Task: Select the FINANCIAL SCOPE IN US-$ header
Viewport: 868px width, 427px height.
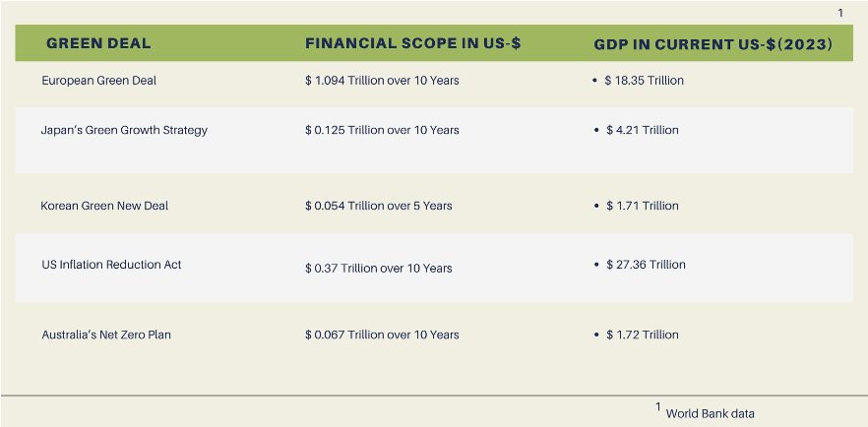Action: pyautogui.click(x=410, y=44)
